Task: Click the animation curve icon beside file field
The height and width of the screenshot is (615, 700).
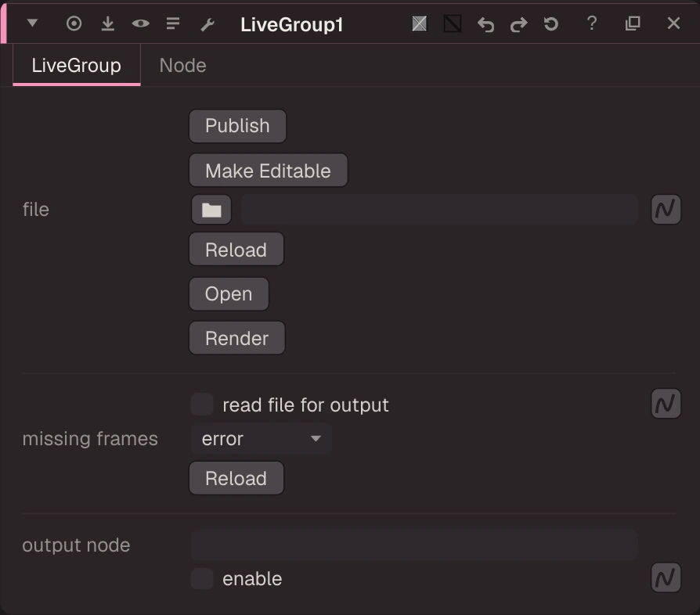Action: click(x=666, y=209)
